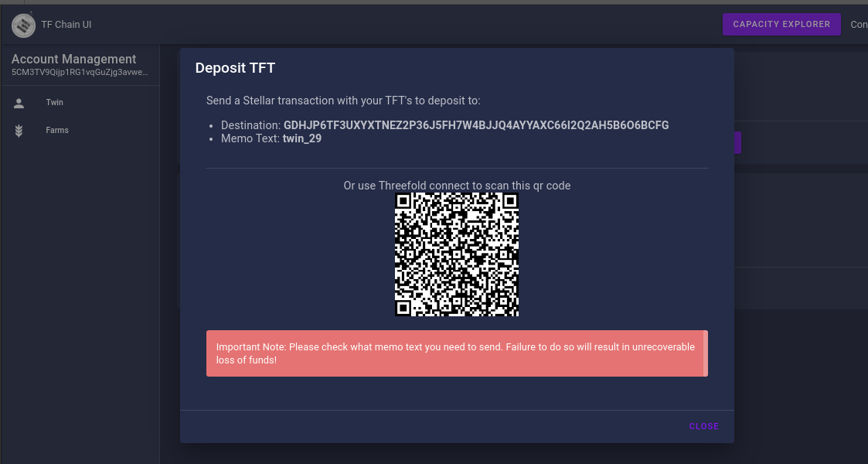Click the TF Chain UI title text
Viewport: 868px width, 464px height.
[66, 24]
